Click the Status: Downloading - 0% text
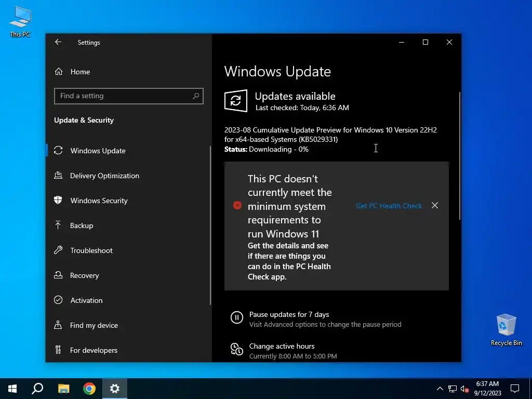Viewport: 532px width, 399px height. (x=267, y=149)
